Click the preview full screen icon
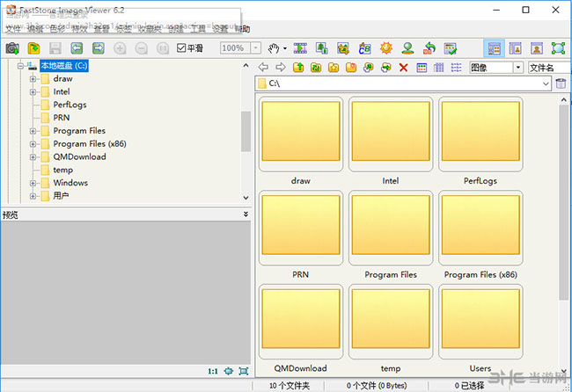Viewport: 572px width, 392px height. tap(243, 371)
